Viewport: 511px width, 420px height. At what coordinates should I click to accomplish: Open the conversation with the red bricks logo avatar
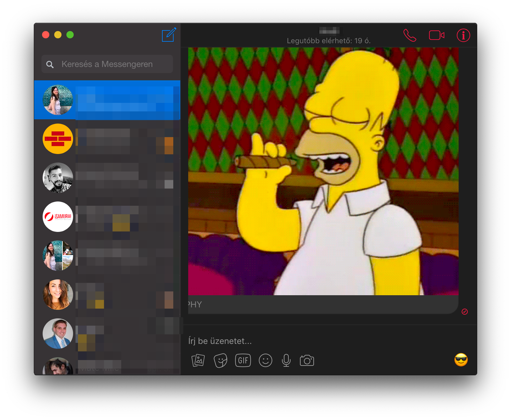pyautogui.click(x=107, y=139)
